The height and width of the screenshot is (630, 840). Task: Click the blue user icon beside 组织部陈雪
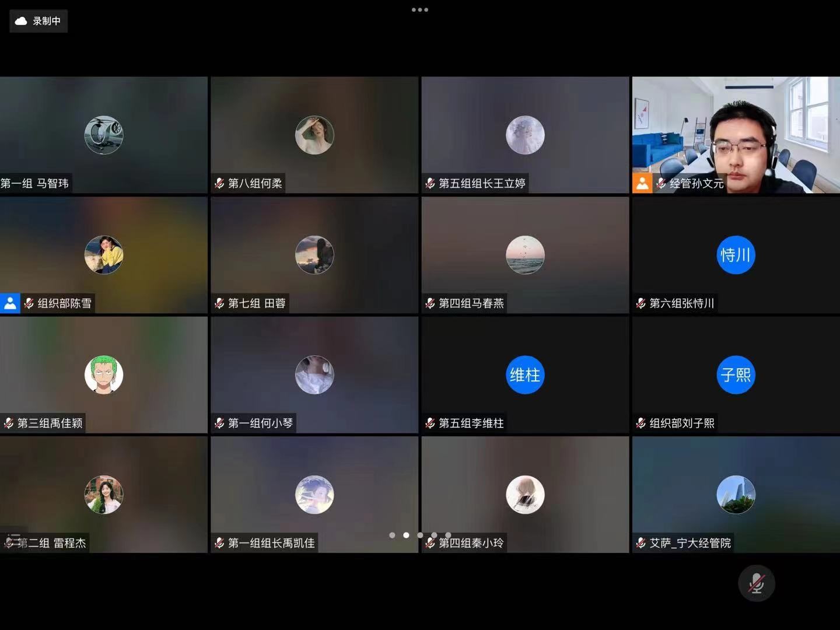(x=10, y=303)
